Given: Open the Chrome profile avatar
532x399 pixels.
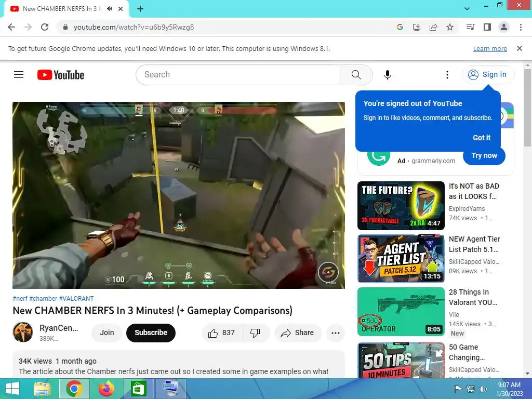Looking at the screenshot, I should point(504,27).
